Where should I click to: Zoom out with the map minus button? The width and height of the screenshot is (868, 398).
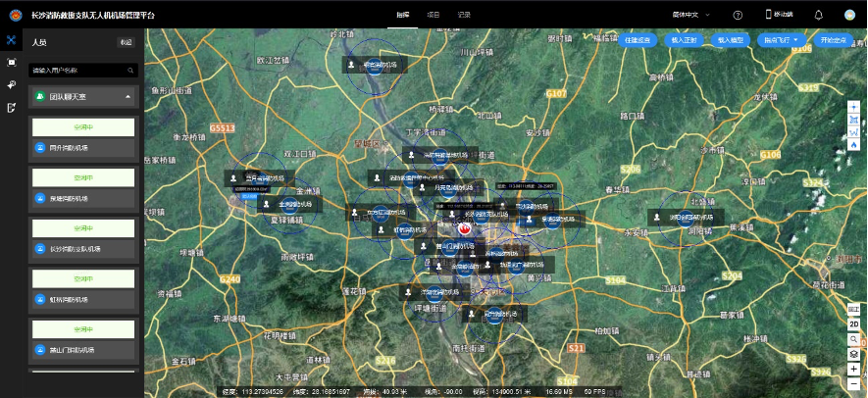pos(854,384)
